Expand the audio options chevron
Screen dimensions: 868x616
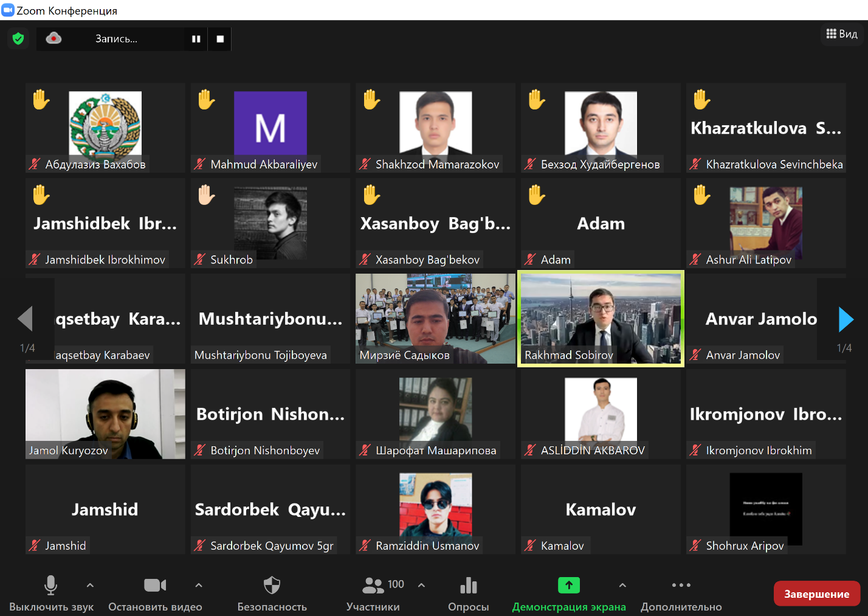coord(90,585)
